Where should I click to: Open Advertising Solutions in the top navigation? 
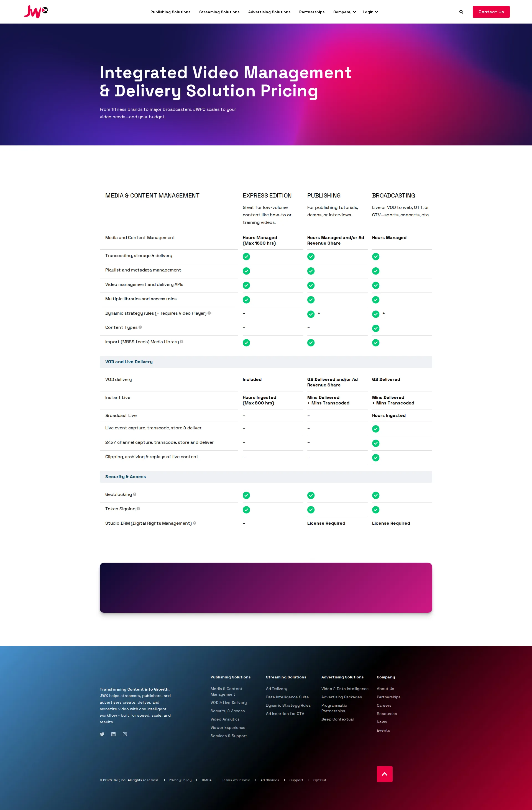269,12
